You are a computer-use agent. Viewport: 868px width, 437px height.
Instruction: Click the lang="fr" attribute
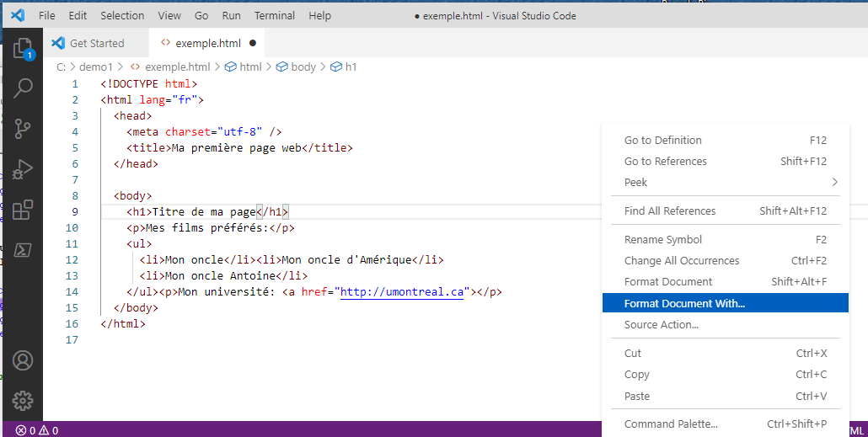(x=169, y=100)
